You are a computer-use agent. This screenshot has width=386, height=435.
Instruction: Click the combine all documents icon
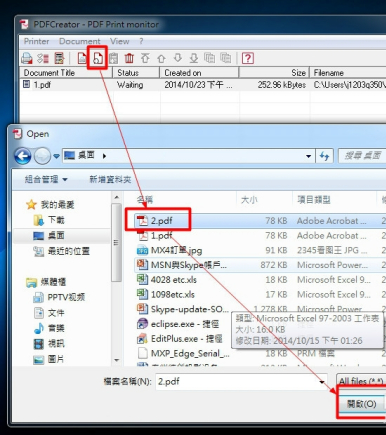[x=226, y=58]
